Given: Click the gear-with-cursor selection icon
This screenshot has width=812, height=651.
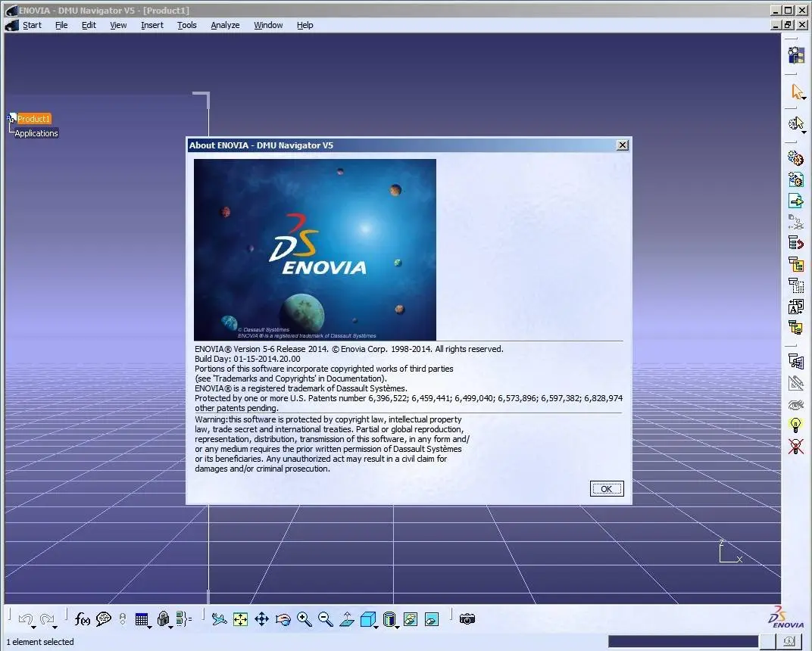Looking at the screenshot, I should pos(795,123).
